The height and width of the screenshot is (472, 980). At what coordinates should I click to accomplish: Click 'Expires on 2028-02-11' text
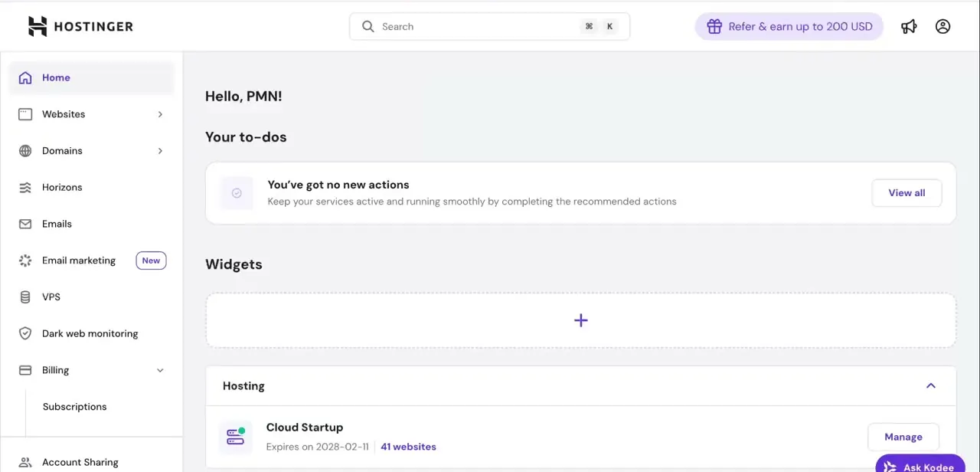point(318,447)
